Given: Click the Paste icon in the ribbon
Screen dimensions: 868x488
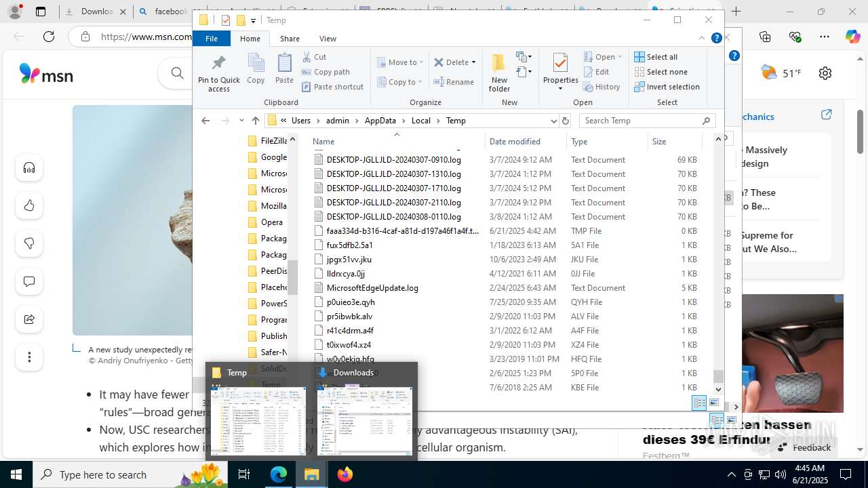Looking at the screenshot, I should point(284,69).
